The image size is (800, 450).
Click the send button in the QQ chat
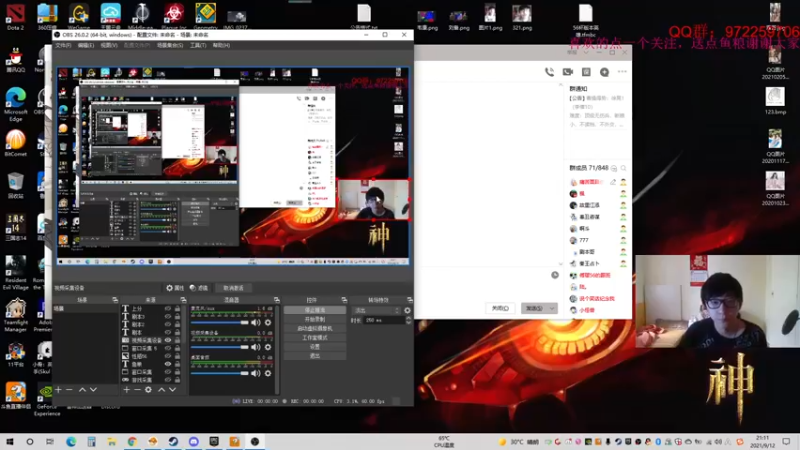[534, 308]
